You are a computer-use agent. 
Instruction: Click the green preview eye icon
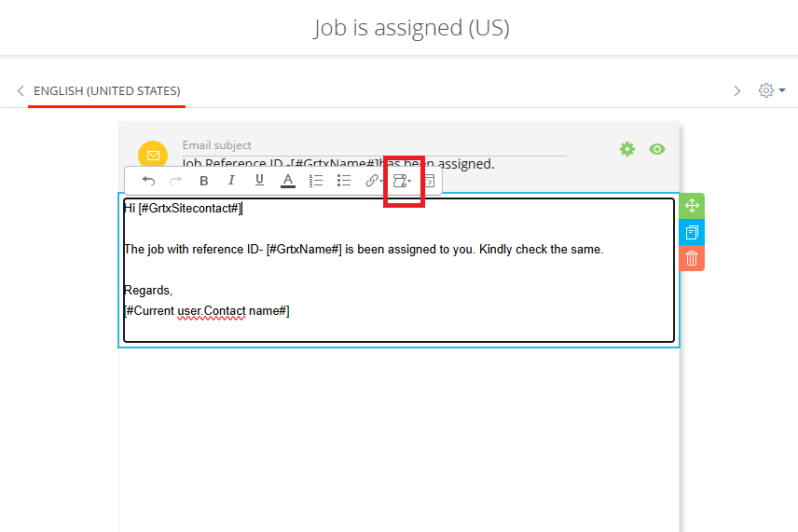[657, 149]
